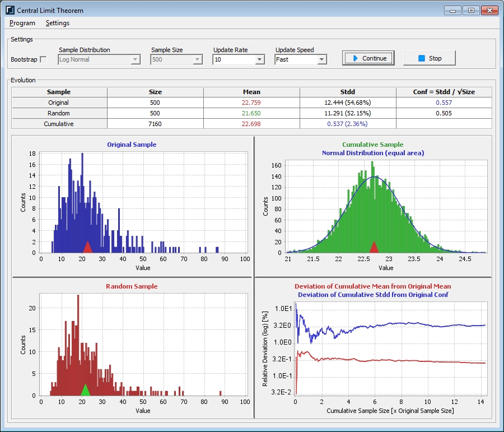Click the Random Sample chart title
504x432 pixels.
132,286
